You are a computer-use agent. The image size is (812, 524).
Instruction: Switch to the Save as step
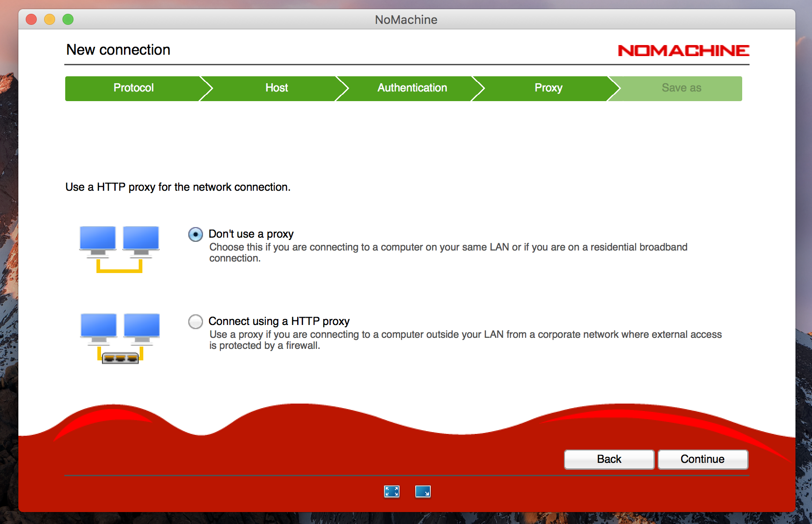pyautogui.click(x=681, y=88)
